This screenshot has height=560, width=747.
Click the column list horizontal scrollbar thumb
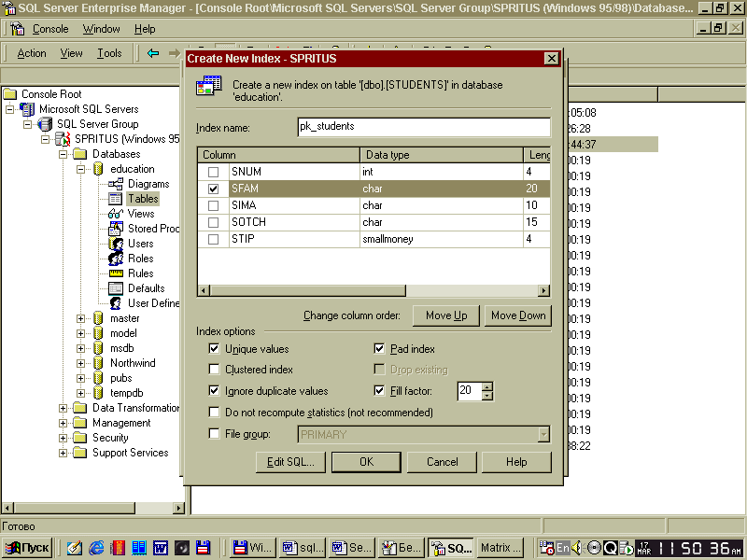coord(308,290)
